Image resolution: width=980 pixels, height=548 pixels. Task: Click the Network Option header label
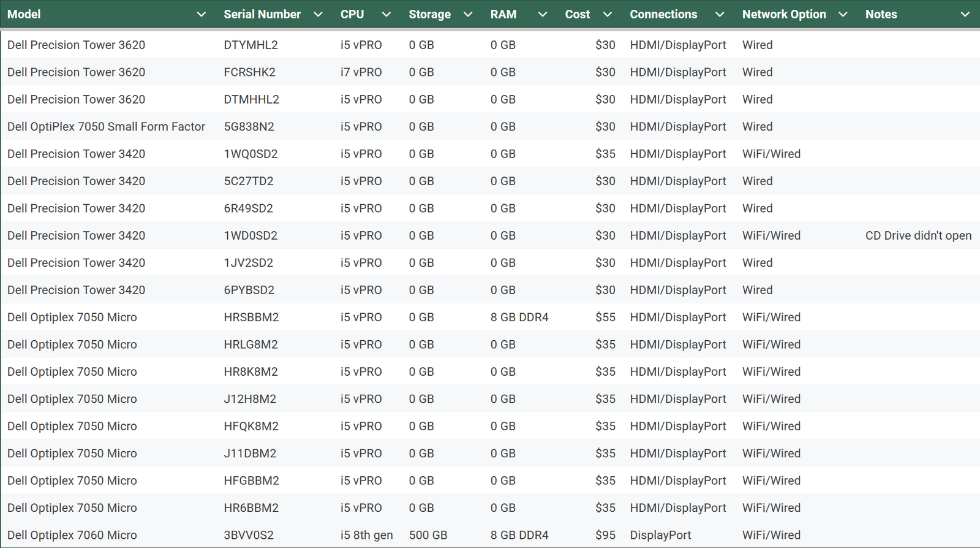(784, 14)
